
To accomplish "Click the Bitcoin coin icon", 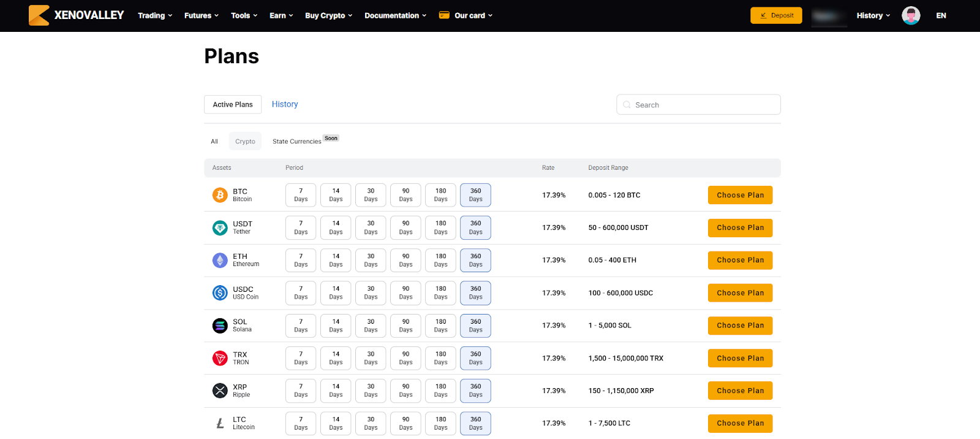I will [x=220, y=195].
